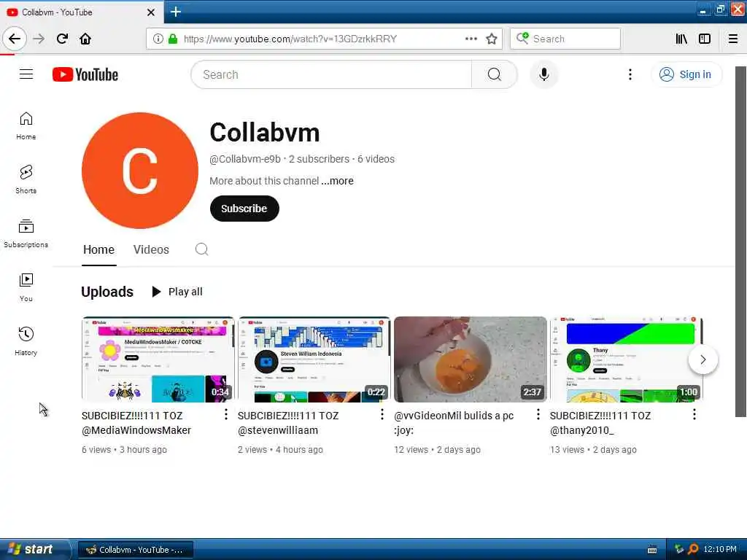Viewport: 747px width, 560px height.
Task: Open title @vvGideonMil bulids a pc
Action: point(454,423)
